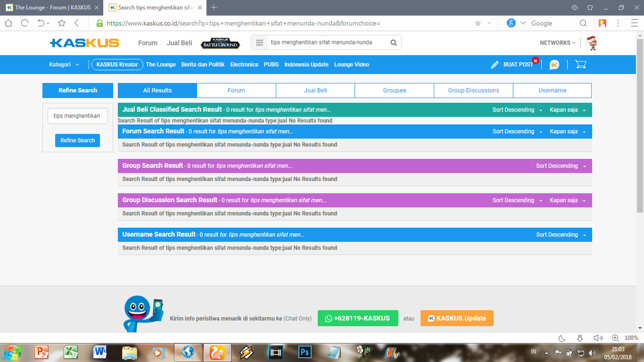The height and width of the screenshot is (362, 644).
Task: Click the orange KASKUS chat bubble icon
Action: coord(554,64)
